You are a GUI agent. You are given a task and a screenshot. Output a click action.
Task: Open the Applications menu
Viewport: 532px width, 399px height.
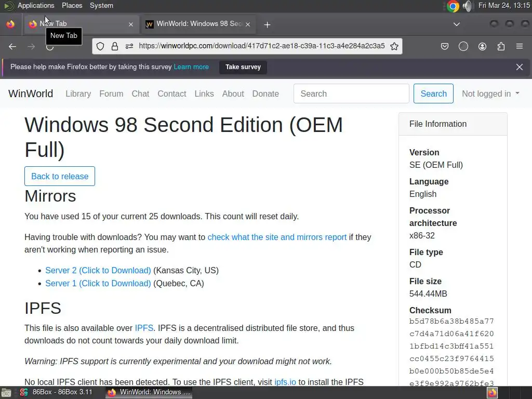36,5
